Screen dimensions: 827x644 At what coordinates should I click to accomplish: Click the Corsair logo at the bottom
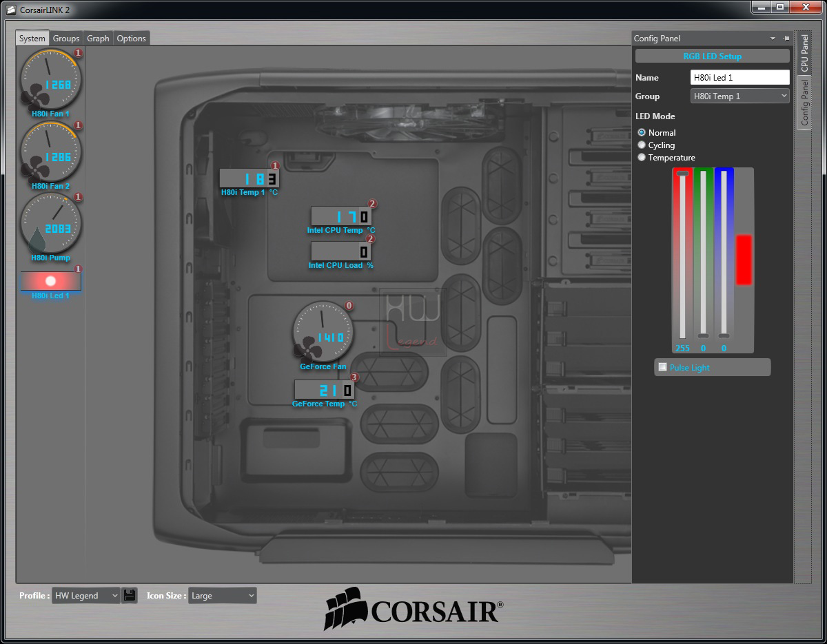[x=413, y=609]
